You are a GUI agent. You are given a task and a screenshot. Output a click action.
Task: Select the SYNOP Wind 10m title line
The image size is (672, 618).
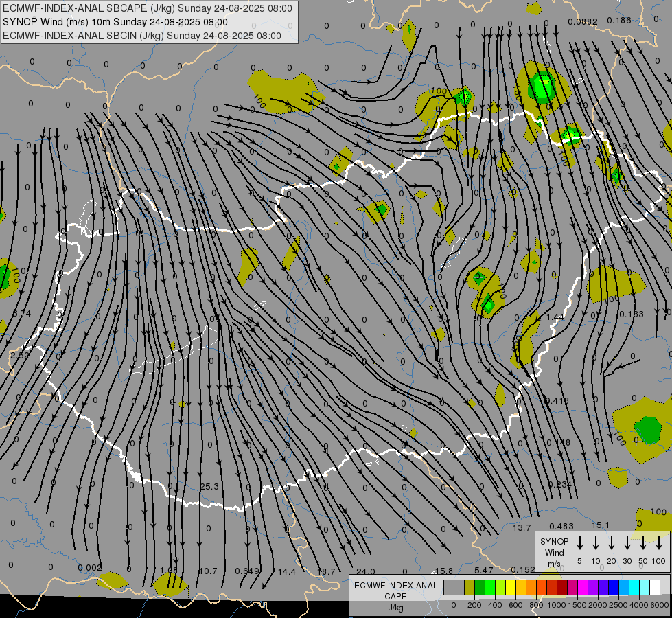(x=115, y=22)
